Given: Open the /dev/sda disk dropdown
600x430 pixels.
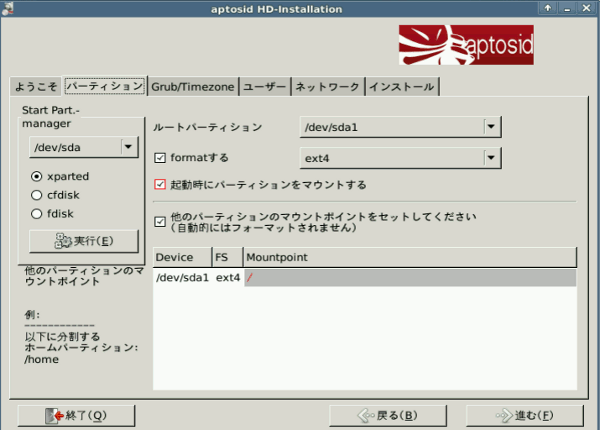Looking at the screenshot, I should click(84, 147).
